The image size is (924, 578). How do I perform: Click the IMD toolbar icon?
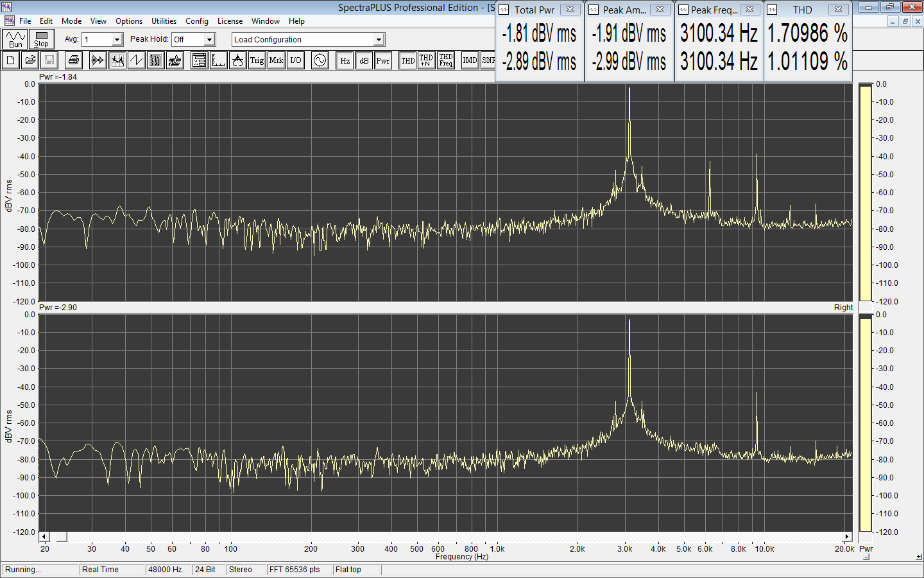470,60
